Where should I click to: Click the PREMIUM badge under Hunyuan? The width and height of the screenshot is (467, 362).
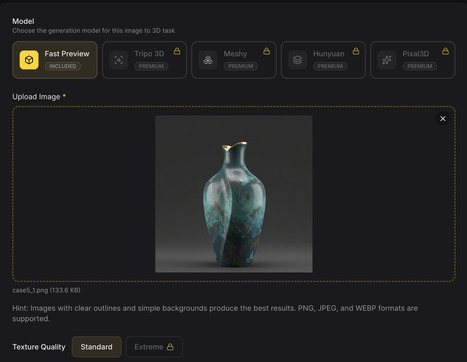coord(330,66)
